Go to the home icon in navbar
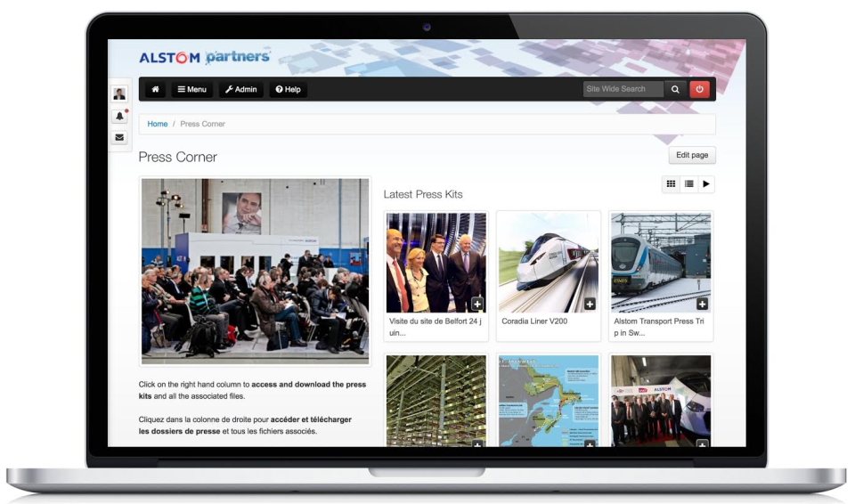 155,89
